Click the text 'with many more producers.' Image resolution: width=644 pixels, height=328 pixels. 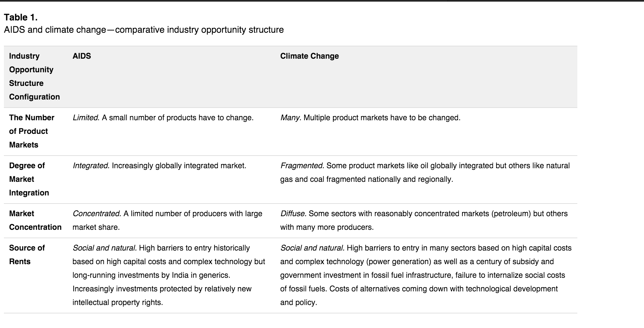click(x=327, y=227)
